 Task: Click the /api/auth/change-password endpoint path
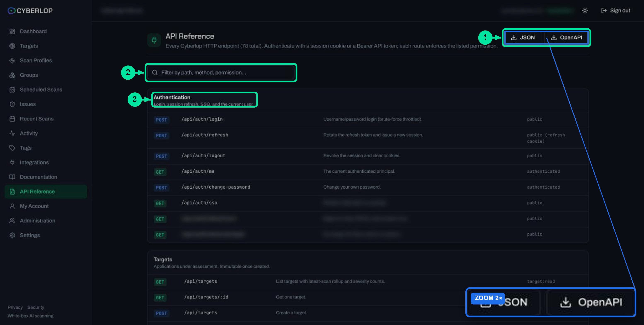(216, 187)
